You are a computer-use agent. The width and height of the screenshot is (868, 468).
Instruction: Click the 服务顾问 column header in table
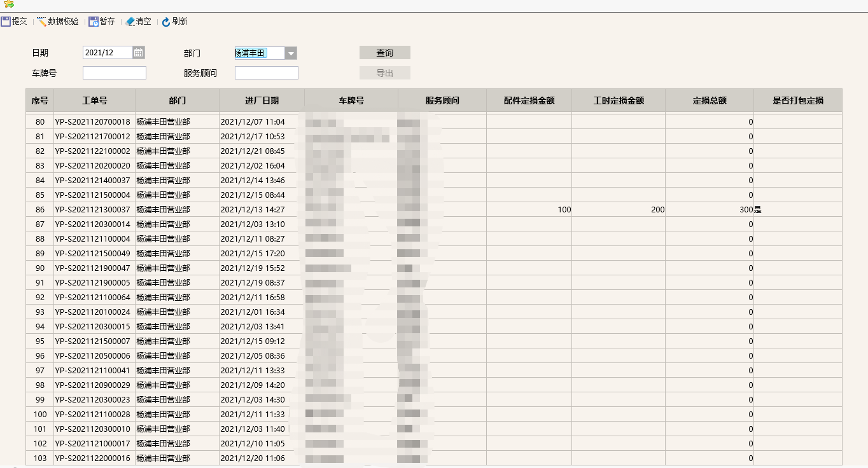point(442,100)
